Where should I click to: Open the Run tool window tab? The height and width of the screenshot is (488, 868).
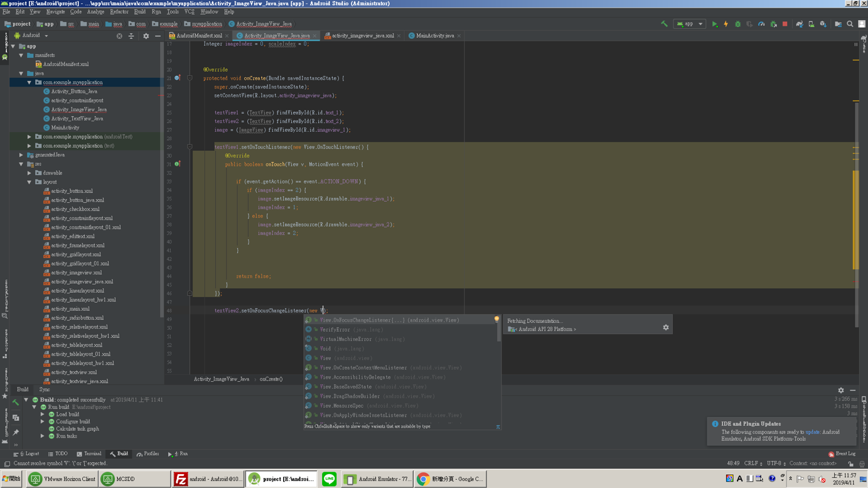point(178,453)
